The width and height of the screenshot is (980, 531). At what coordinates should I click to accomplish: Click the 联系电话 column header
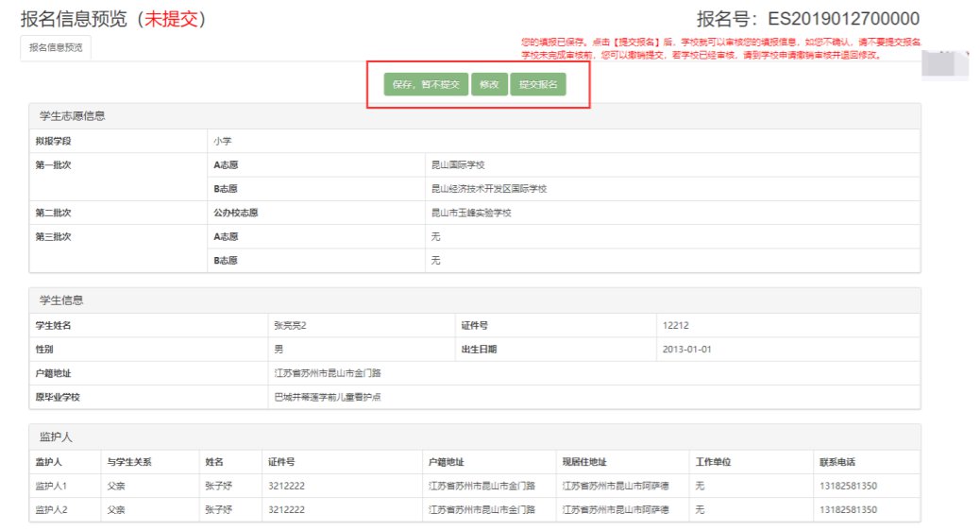coord(838,462)
